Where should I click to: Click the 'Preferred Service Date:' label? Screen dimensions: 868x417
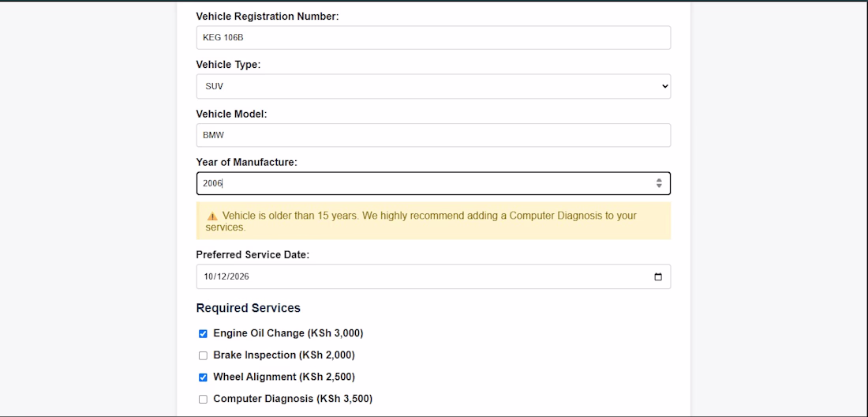point(253,255)
